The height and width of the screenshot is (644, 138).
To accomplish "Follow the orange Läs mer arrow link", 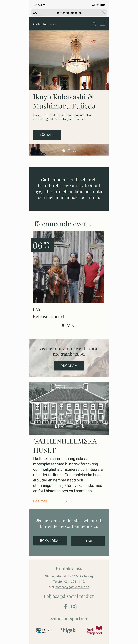I will [50, 501].
